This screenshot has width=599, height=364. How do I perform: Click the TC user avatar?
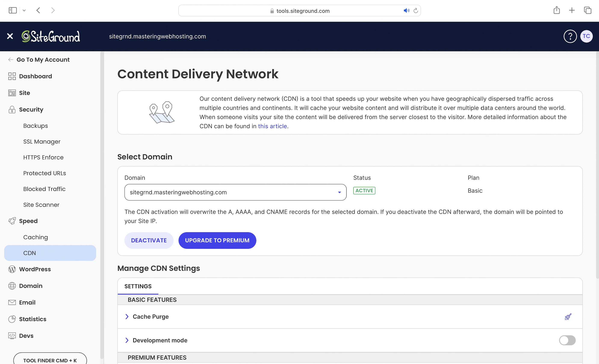click(x=586, y=36)
